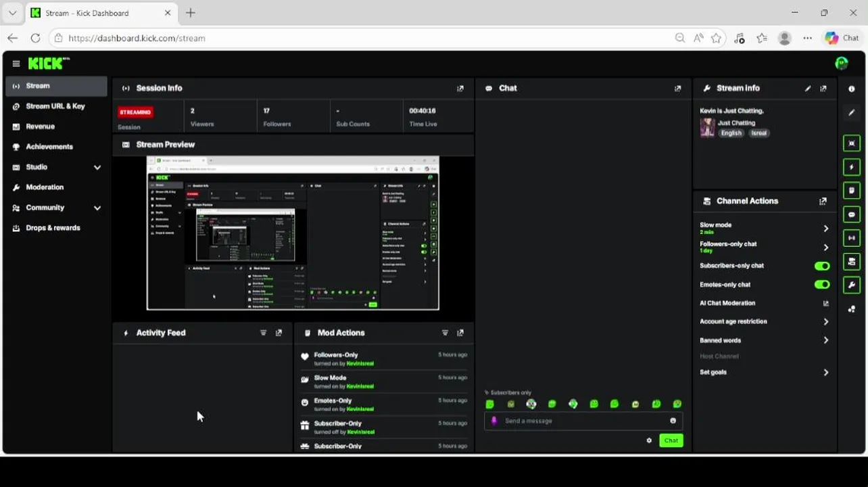Click the Stream Preview thumbnail
This screenshot has height=487, width=868.
point(293,233)
